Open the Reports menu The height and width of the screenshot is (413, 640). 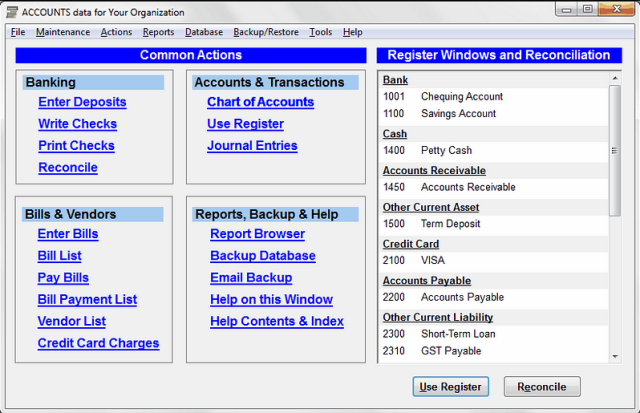click(158, 32)
